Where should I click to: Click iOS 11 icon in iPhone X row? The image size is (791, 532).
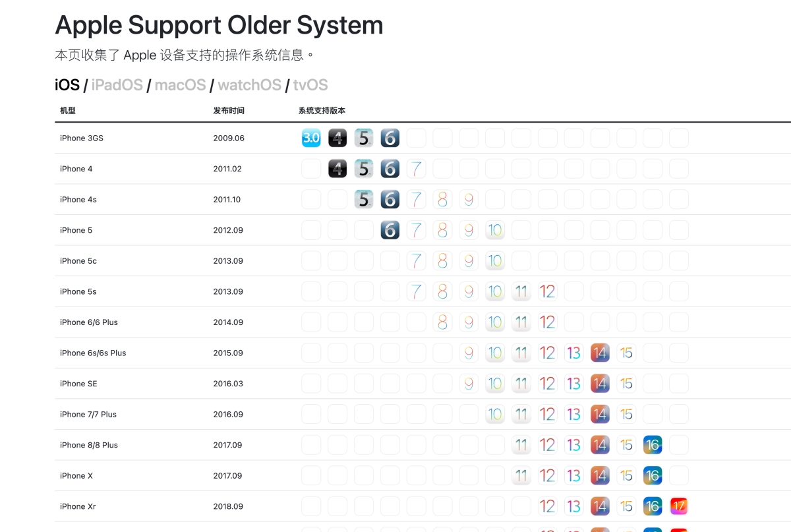pyautogui.click(x=521, y=475)
